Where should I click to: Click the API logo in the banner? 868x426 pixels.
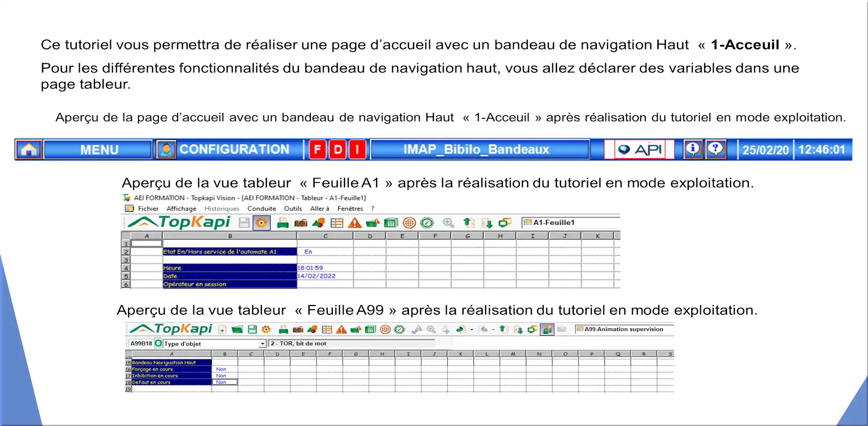(x=640, y=149)
